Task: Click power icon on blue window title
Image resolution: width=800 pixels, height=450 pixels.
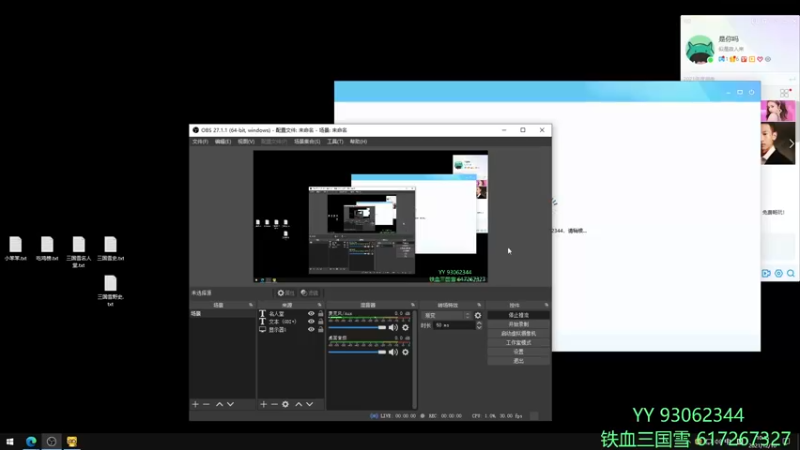Action: point(752,92)
